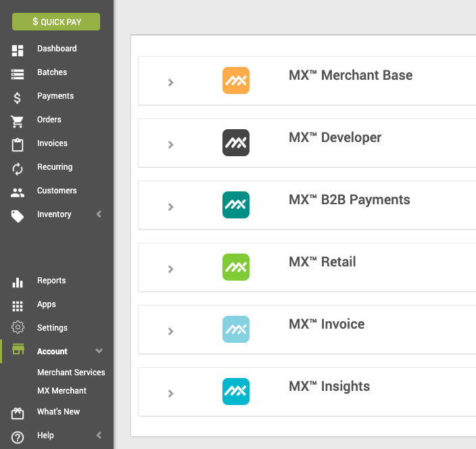This screenshot has width=476, height=449.
Task: Expand the MX Developer row chevron
Action: pos(170,145)
